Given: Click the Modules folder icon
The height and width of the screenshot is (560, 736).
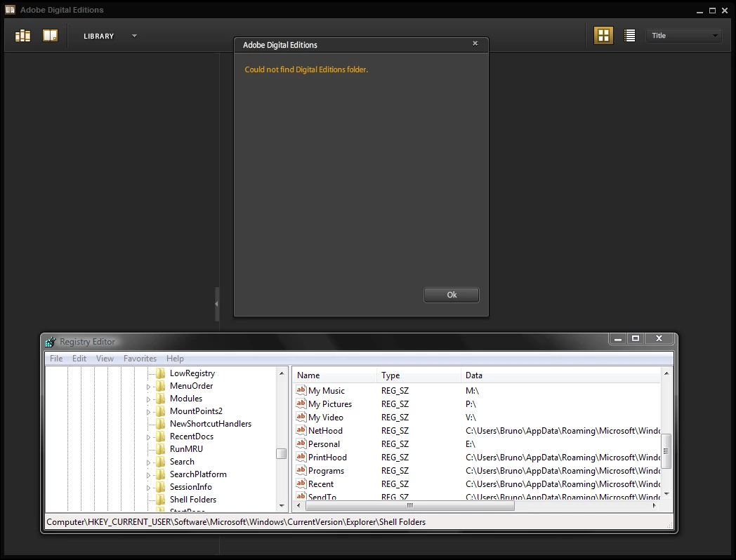Looking at the screenshot, I should point(161,399).
